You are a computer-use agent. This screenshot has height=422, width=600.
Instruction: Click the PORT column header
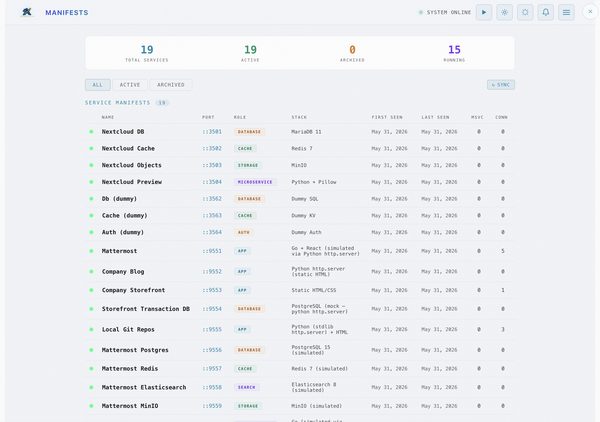[x=209, y=117]
